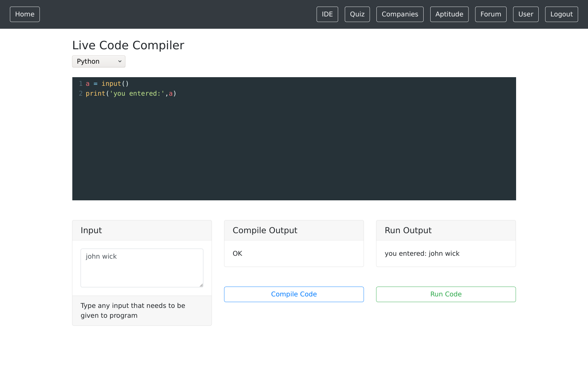Click Compile Code button

[x=294, y=294]
